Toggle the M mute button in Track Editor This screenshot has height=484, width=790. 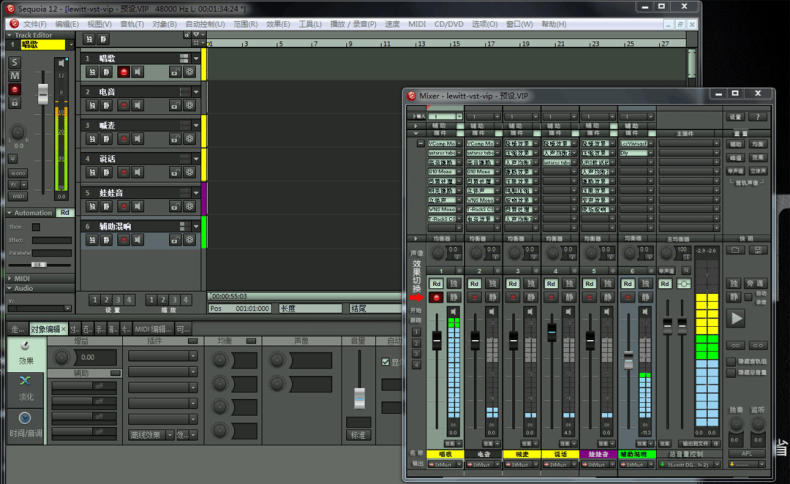15,76
